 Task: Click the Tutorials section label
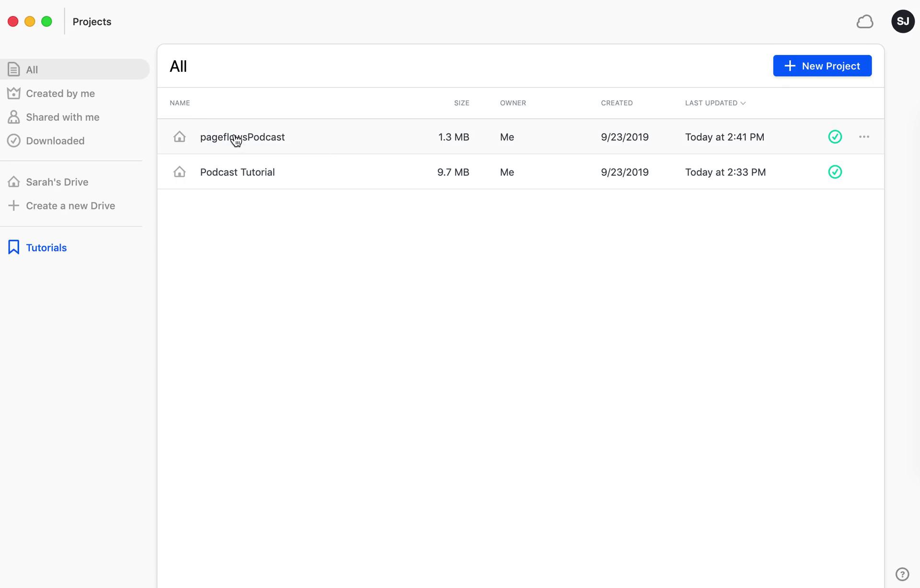(x=46, y=247)
